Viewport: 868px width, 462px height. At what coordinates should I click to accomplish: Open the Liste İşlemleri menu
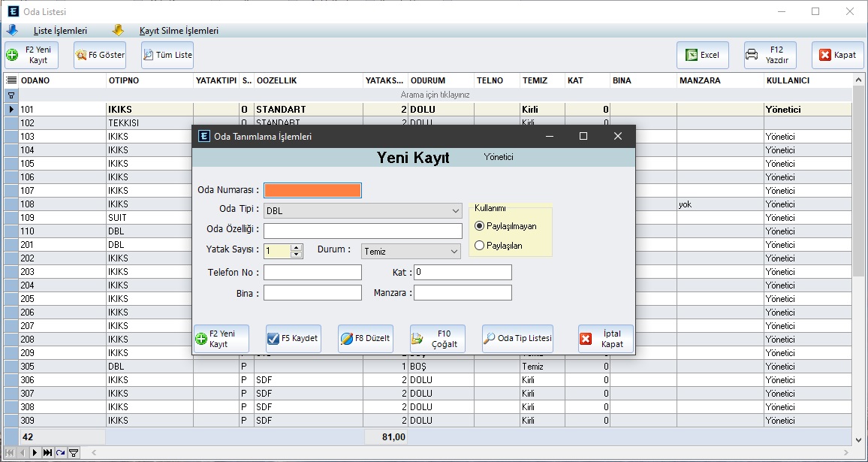click(60, 31)
